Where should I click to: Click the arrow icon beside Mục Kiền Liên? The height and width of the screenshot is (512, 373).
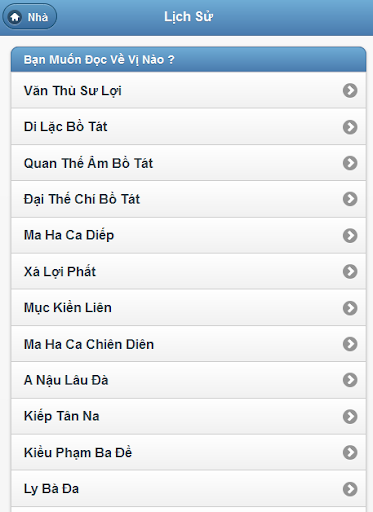coord(350,308)
